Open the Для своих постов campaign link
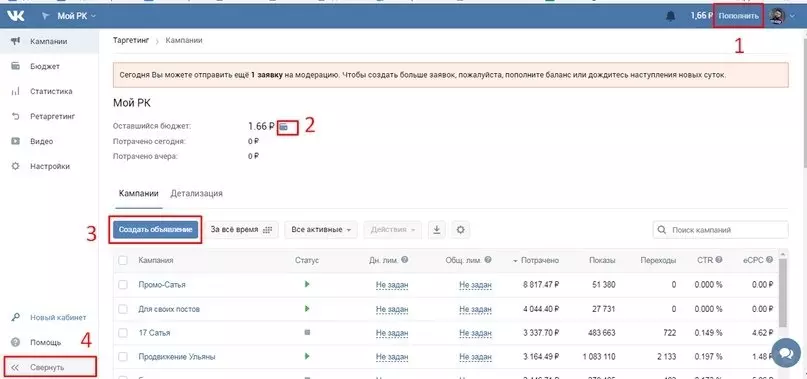The image size is (807, 379). (169, 309)
